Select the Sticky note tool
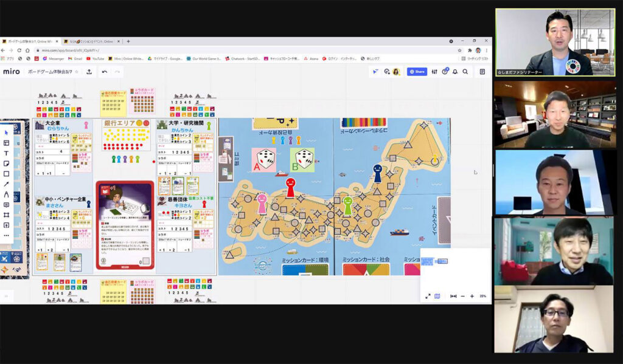This screenshot has height=364, width=623. tap(6, 163)
